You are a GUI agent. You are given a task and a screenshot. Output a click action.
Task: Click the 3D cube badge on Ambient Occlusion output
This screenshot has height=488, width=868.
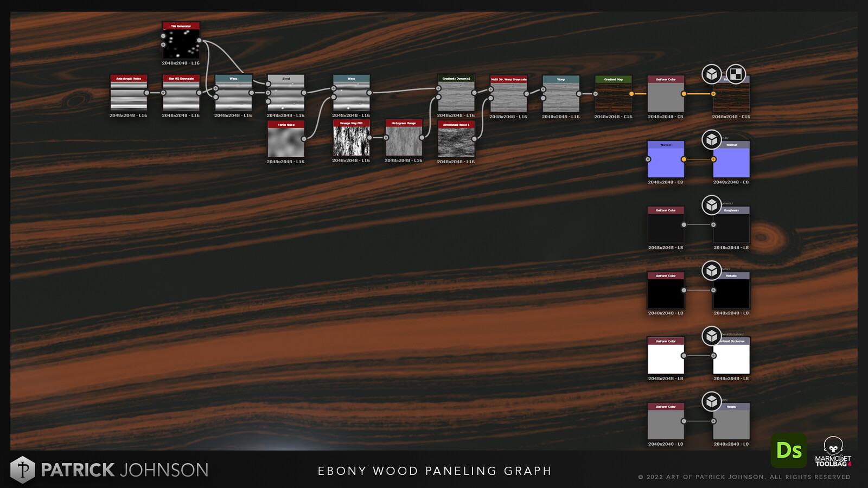711,336
